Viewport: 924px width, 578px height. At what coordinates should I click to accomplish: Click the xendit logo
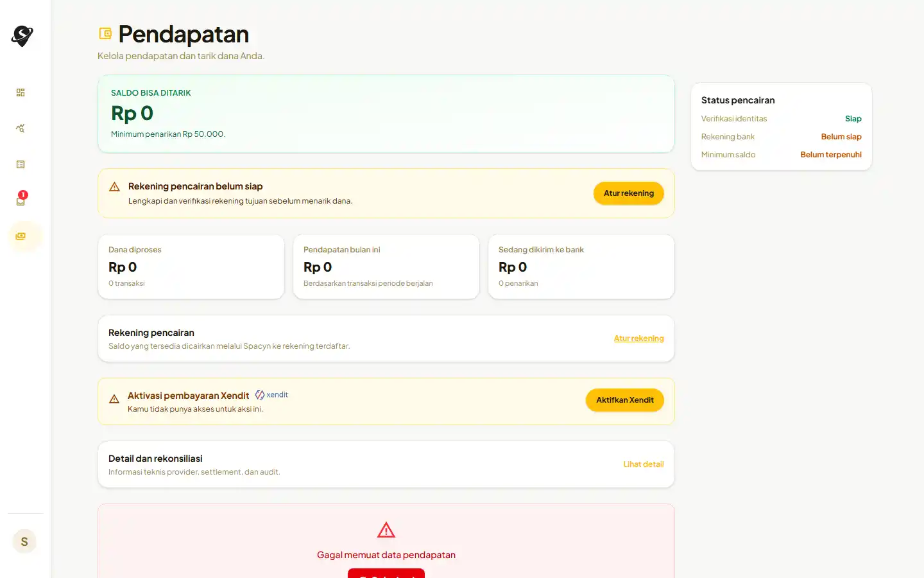(271, 395)
